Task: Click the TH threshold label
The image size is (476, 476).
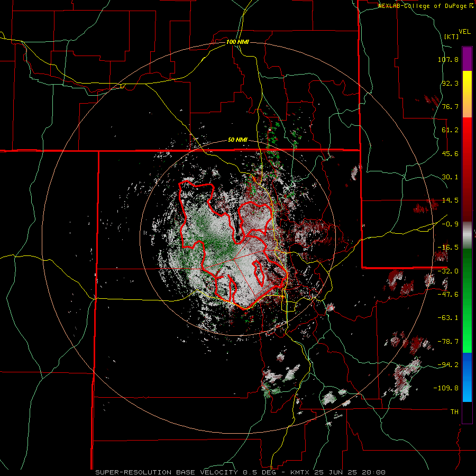Action: click(x=454, y=411)
